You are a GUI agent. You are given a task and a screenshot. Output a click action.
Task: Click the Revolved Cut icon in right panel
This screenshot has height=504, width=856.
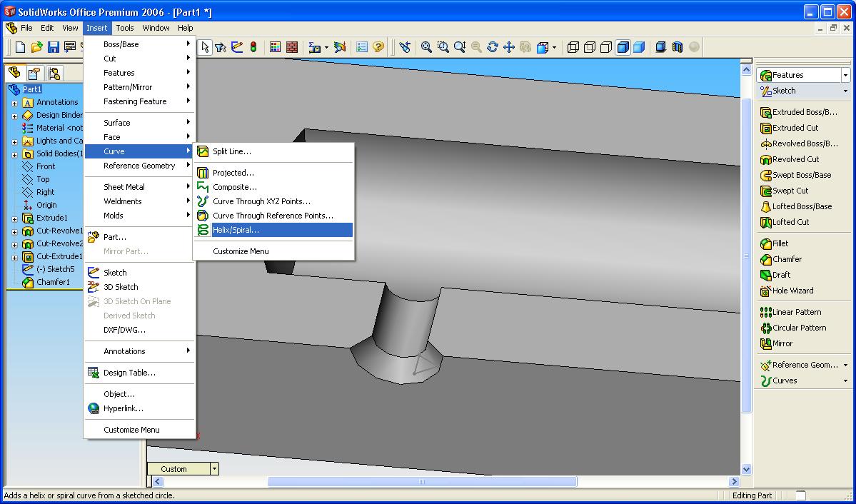click(766, 159)
